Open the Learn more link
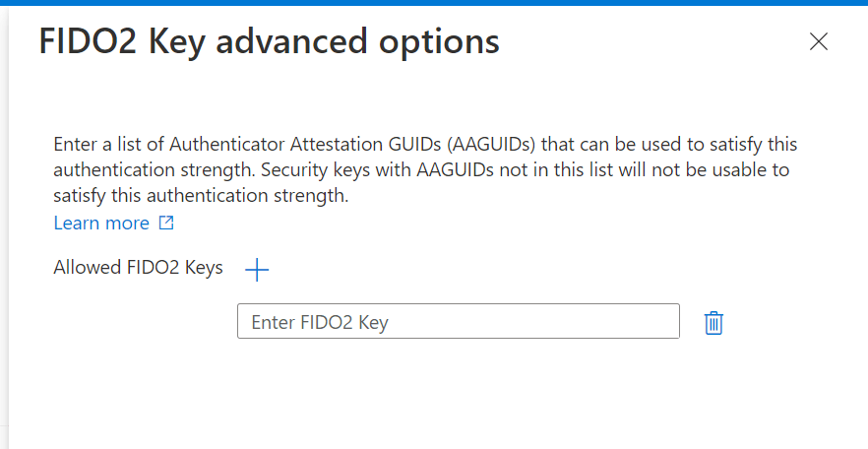The image size is (868, 449). pos(101,224)
